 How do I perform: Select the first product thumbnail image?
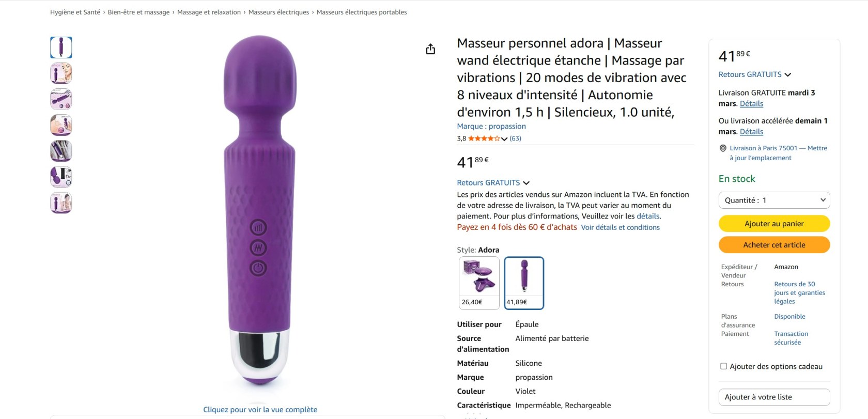point(61,48)
